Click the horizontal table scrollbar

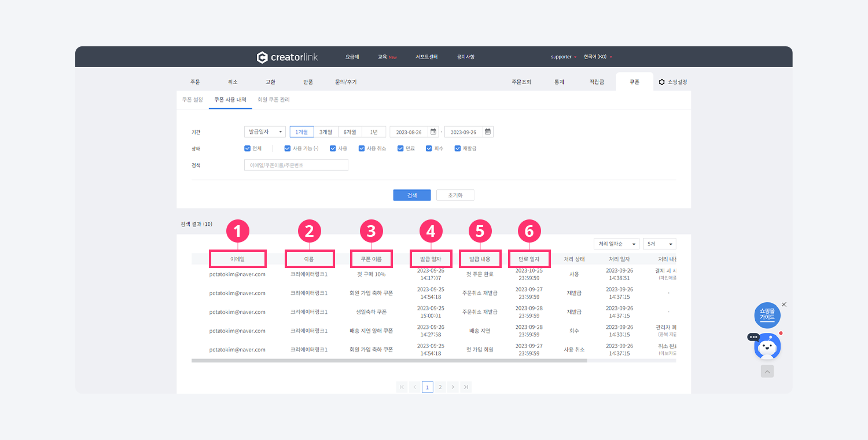pos(389,361)
